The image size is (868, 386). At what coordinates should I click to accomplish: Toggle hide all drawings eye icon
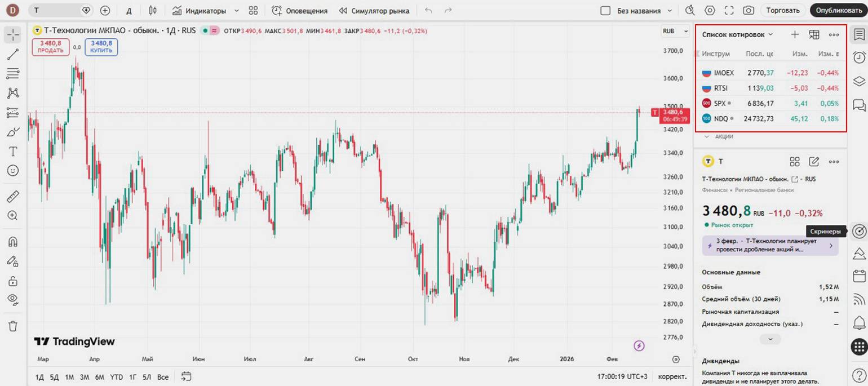[13, 299]
